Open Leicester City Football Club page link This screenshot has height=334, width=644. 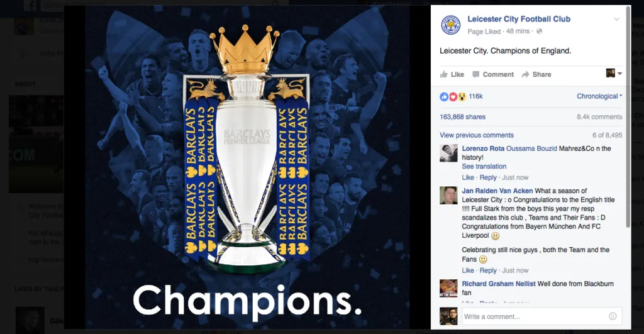[x=519, y=19]
